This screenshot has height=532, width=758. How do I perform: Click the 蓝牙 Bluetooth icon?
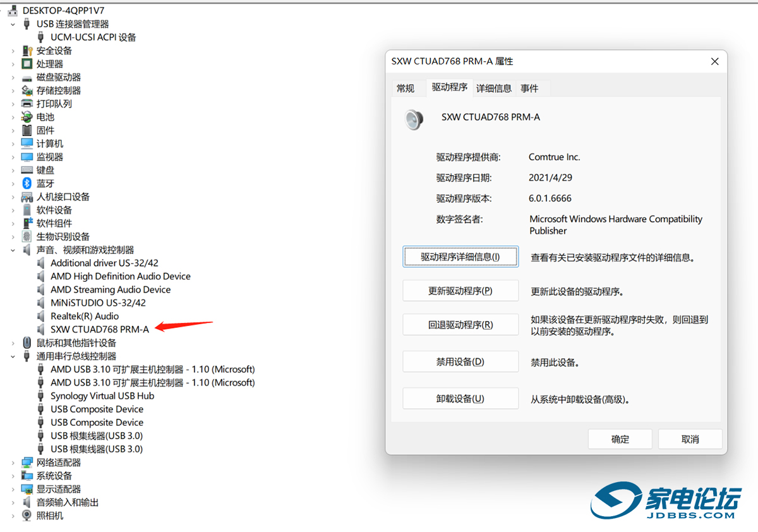(27, 183)
